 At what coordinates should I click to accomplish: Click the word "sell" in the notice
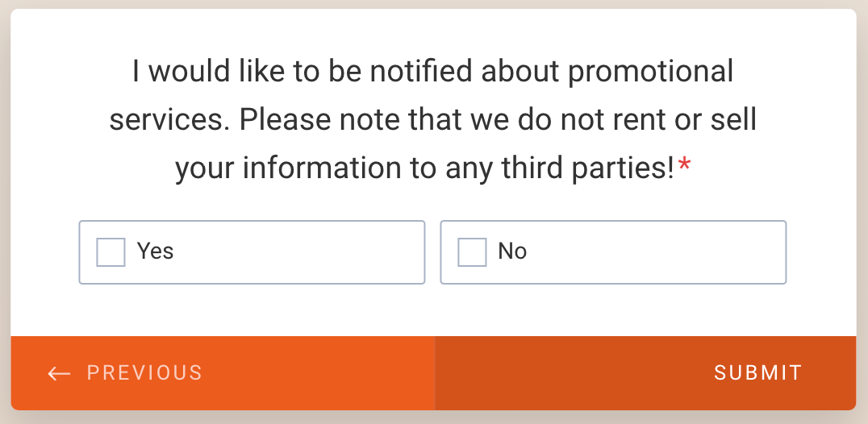pos(732,121)
